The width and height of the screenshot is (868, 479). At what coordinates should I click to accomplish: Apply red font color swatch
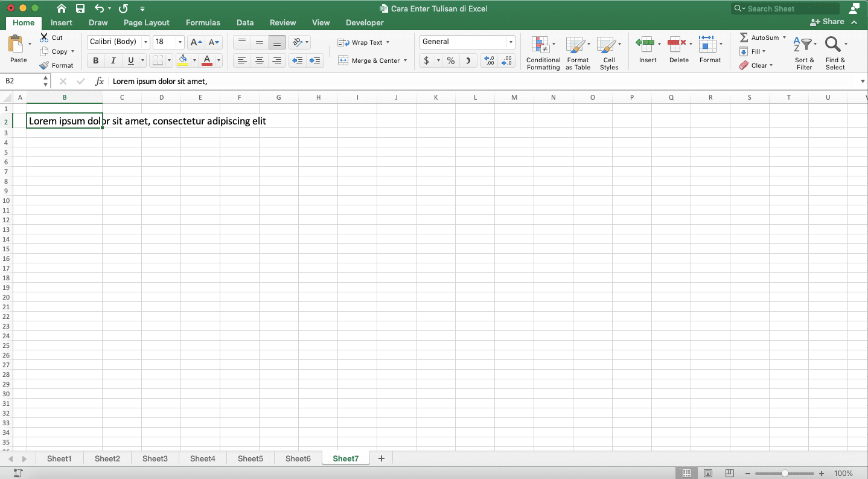(207, 60)
